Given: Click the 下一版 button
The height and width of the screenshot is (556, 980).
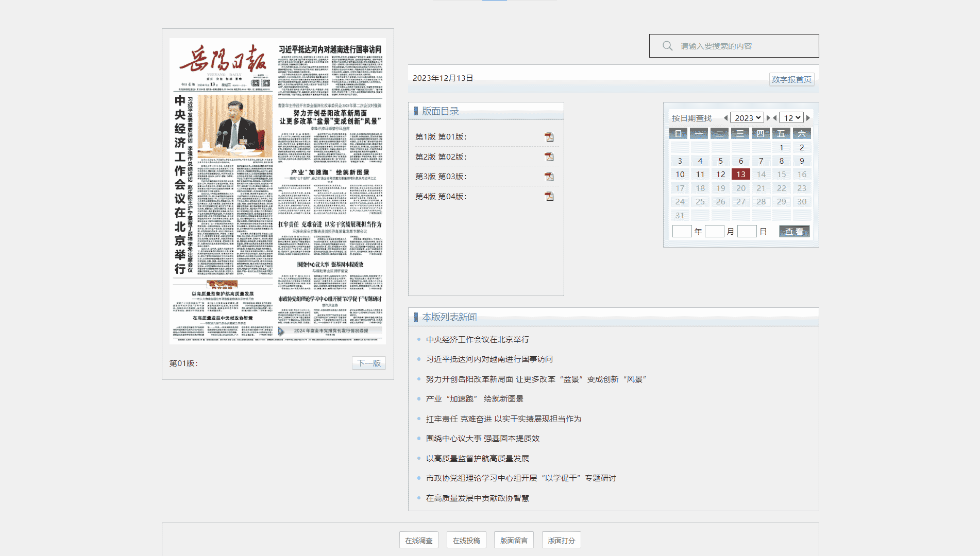Looking at the screenshot, I should point(369,363).
